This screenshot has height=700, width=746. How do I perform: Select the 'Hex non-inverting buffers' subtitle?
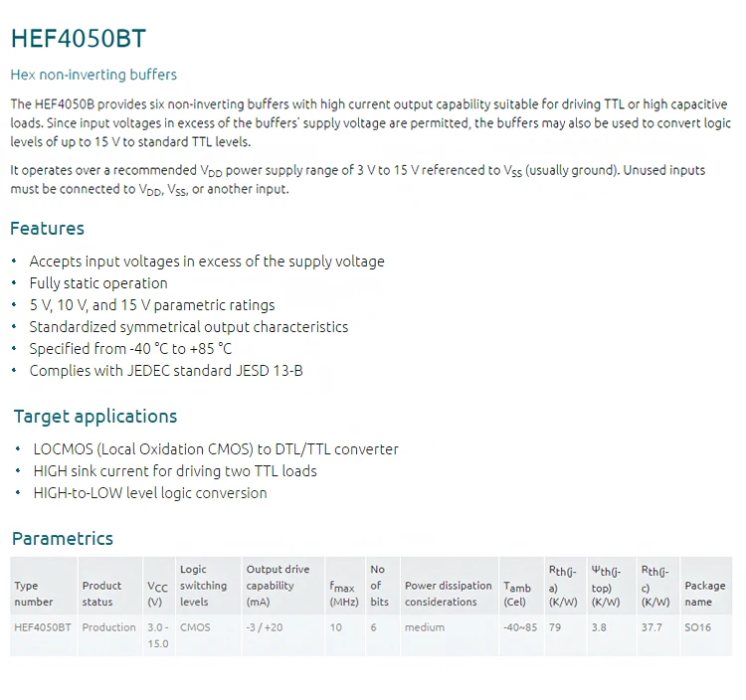click(x=93, y=75)
